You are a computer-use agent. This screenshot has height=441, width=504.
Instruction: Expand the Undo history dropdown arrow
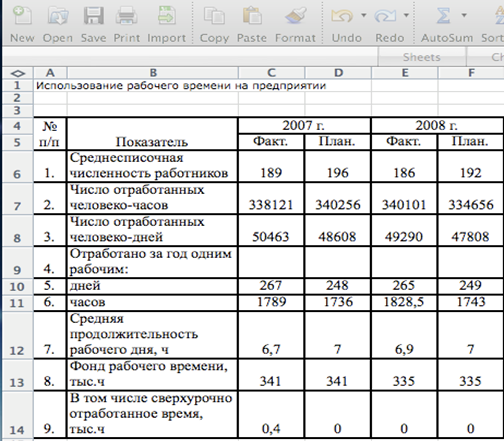coord(364,15)
